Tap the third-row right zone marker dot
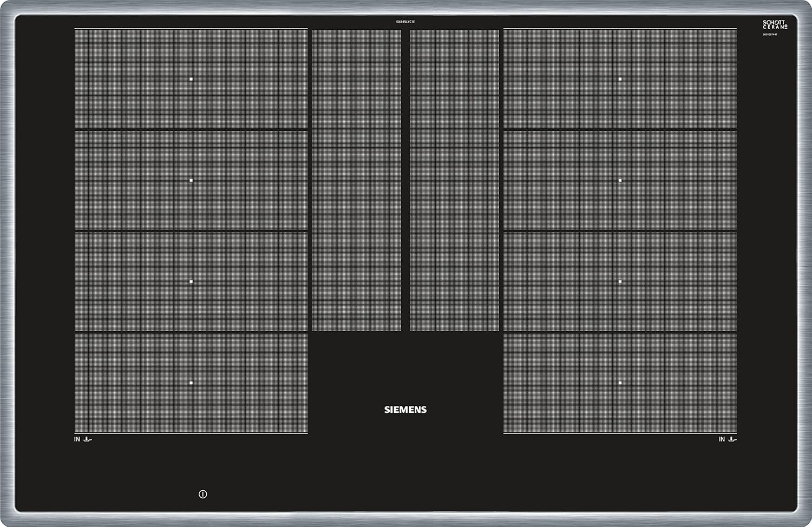Viewport: 812px width, 527px height. pos(620,280)
